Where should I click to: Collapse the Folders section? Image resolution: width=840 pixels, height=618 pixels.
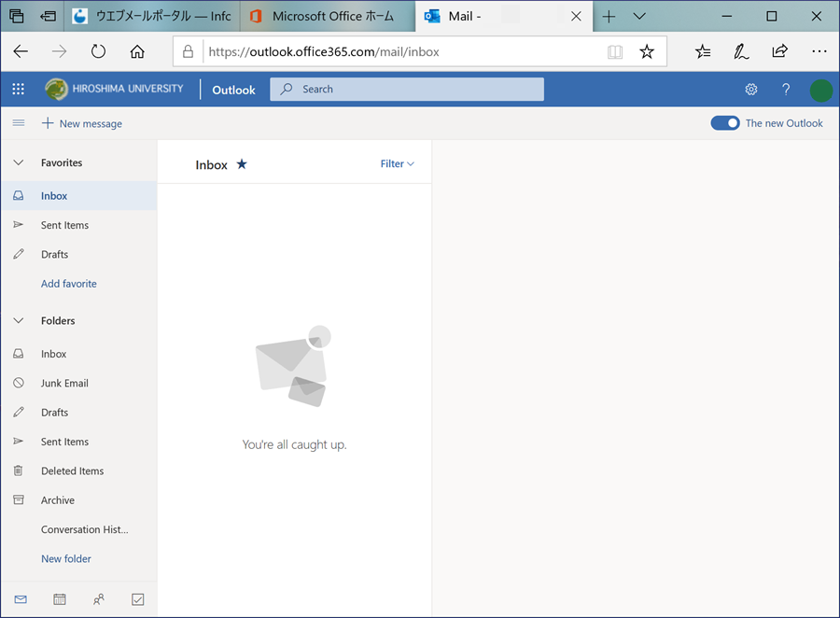(x=19, y=320)
